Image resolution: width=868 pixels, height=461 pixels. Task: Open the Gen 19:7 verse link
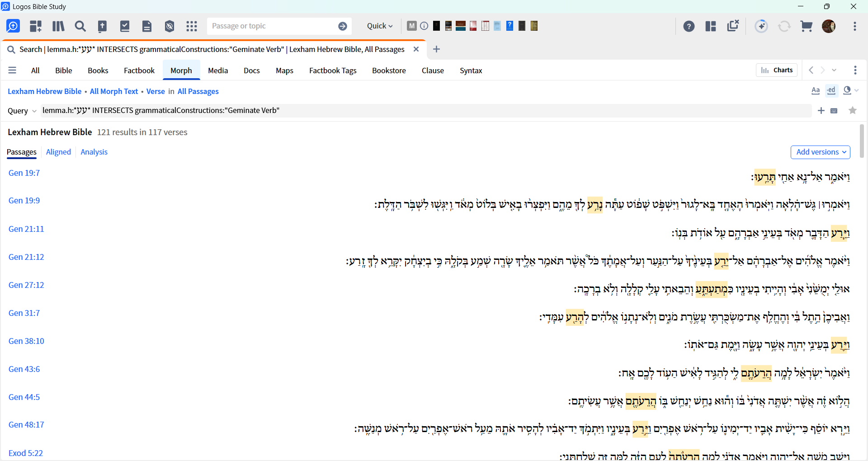click(x=24, y=173)
